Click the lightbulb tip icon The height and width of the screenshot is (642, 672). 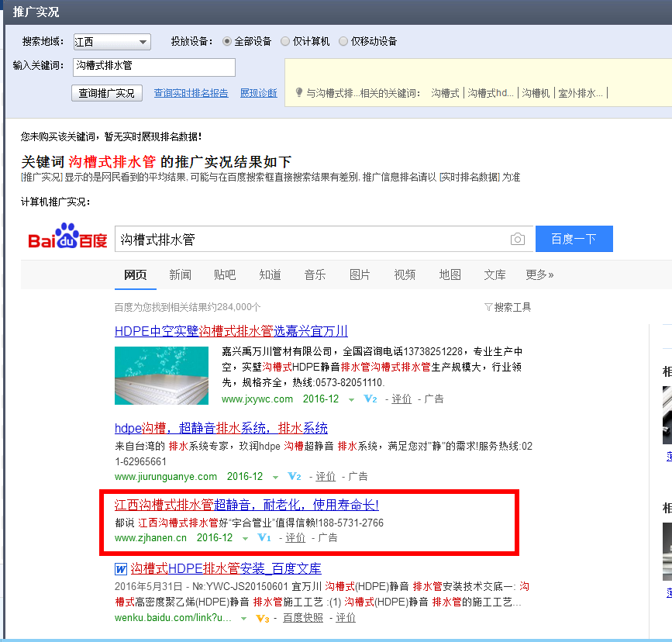coord(299,92)
